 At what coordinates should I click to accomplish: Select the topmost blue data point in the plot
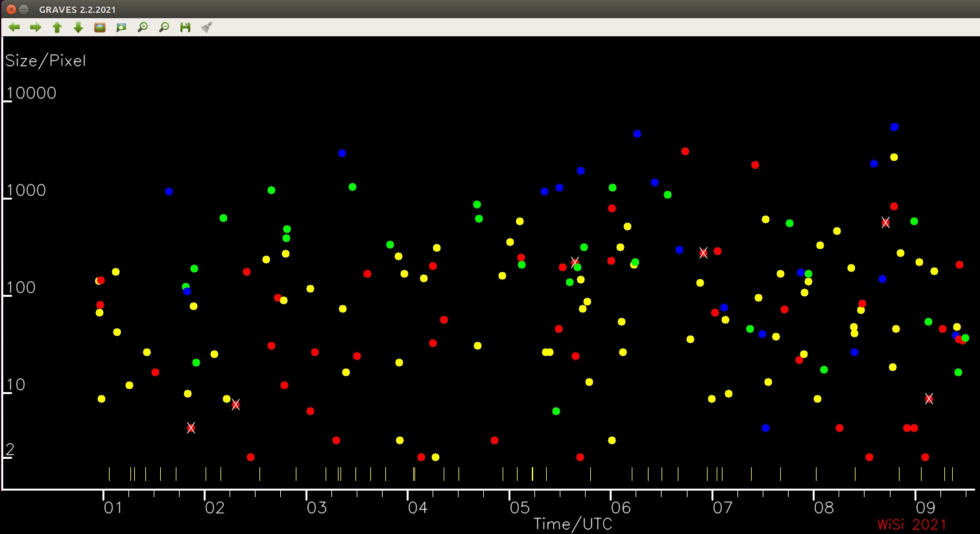point(894,127)
